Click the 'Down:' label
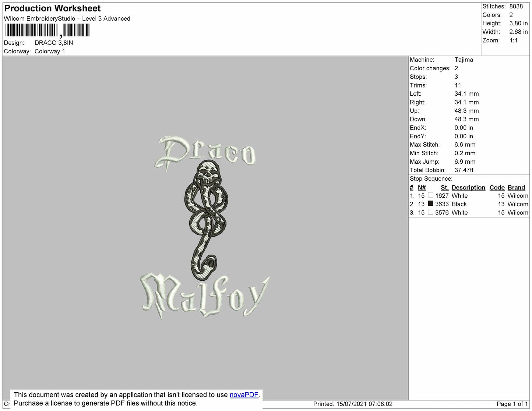Image resolution: width=532 pixels, height=411 pixels. [x=418, y=119]
